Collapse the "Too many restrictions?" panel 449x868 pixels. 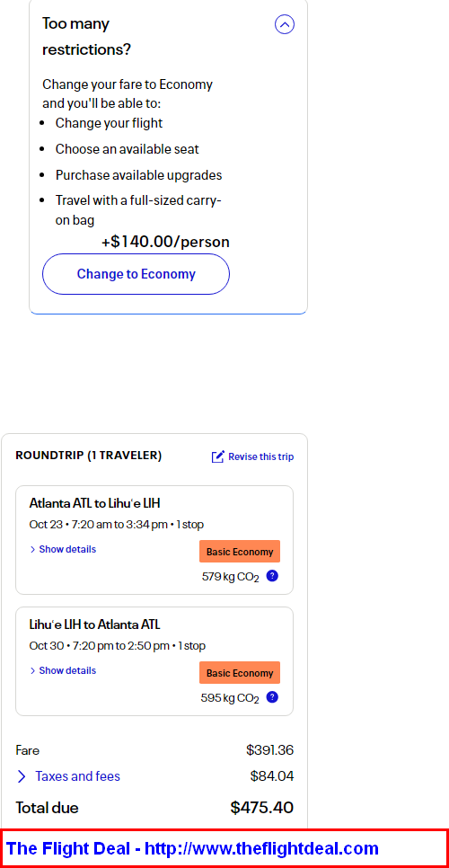(285, 24)
